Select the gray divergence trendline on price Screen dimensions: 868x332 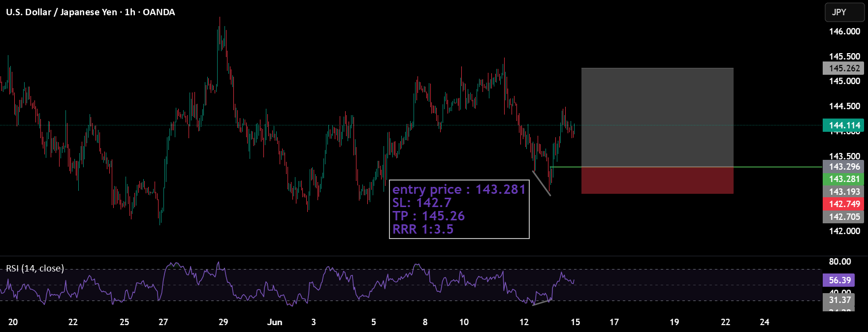tap(542, 183)
